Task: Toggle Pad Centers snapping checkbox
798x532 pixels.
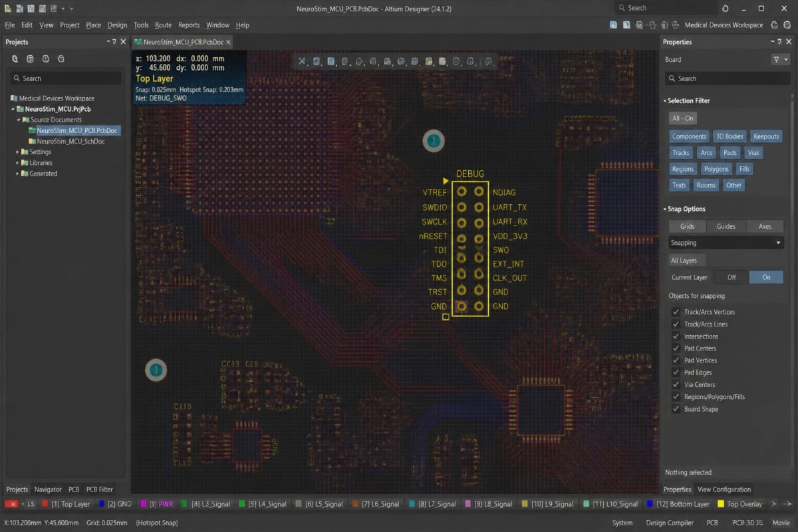Action: (676, 348)
